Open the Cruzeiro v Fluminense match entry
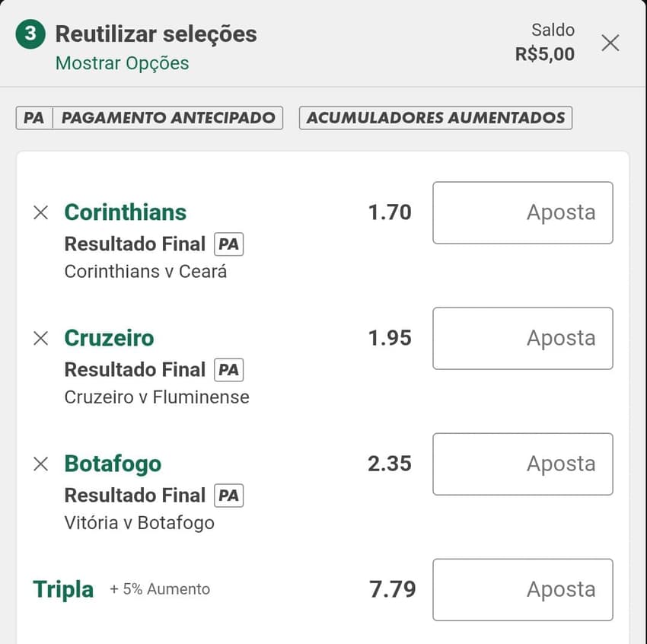This screenshot has width=647, height=644. pyautogui.click(x=156, y=397)
